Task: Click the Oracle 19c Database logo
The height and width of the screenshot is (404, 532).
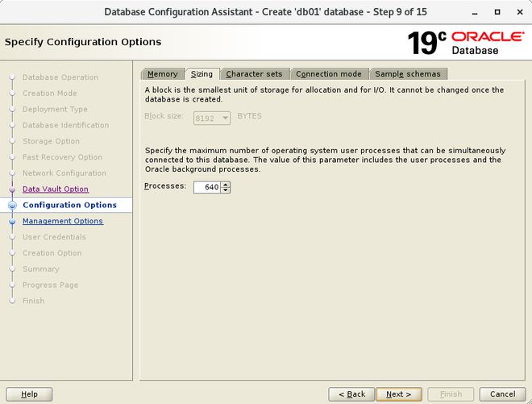Action: pyautogui.click(x=466, y=43)
